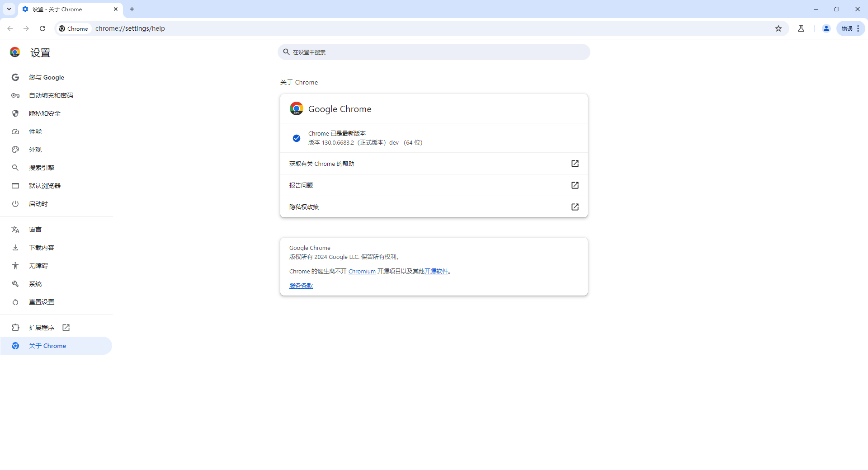Viewport: 868px width, 470px height.
Task: Click the wrench icon beside 系统
Action: click(15, 284)
